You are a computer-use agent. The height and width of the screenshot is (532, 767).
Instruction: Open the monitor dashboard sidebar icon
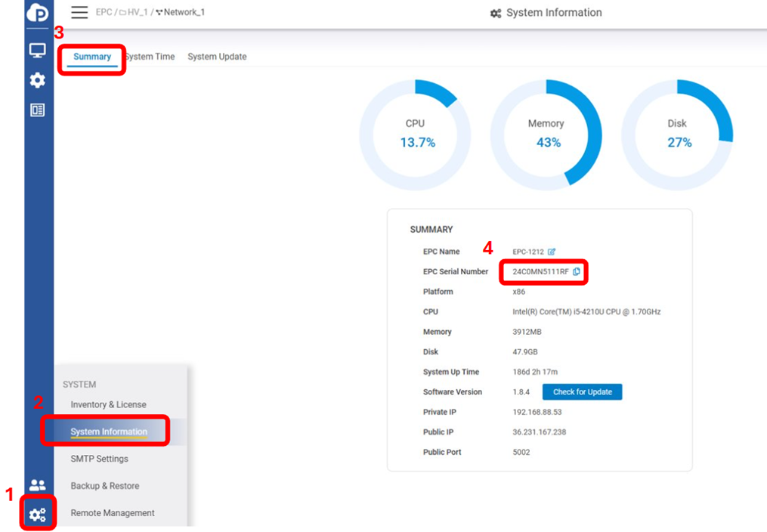pyautogui.click(x=37, y=51)
